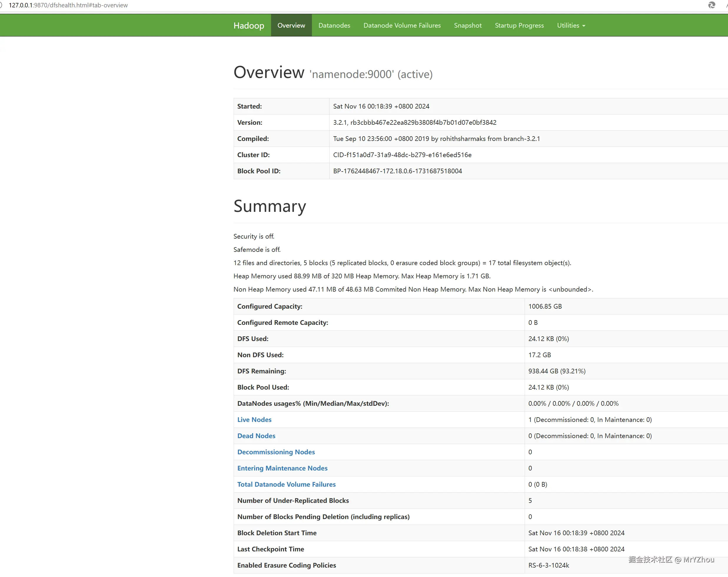Click the swirl icon in address bar
Screen dimensions: 728x577
(712, 5)
